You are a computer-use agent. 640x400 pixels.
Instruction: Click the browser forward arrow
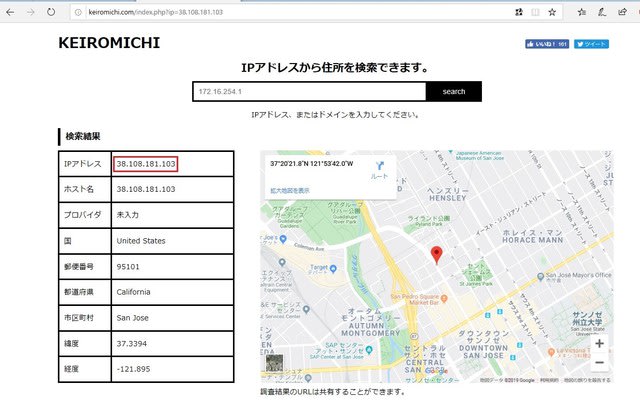coord(31,12)
